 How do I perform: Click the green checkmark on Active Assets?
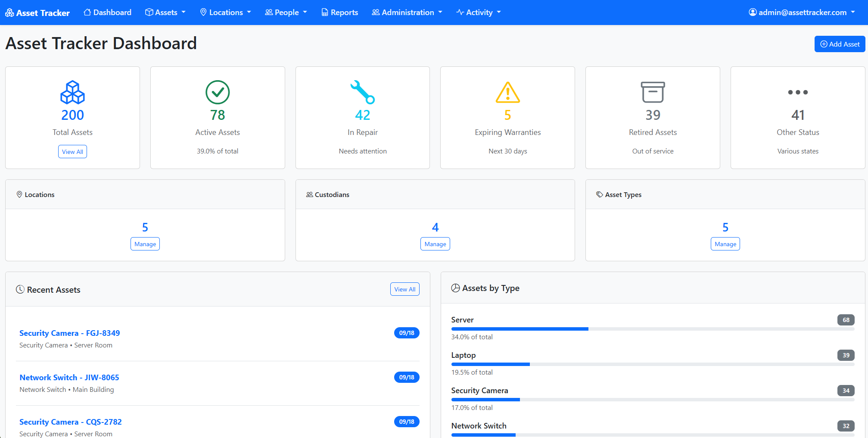pyautogui.click(x=218, y=92)
